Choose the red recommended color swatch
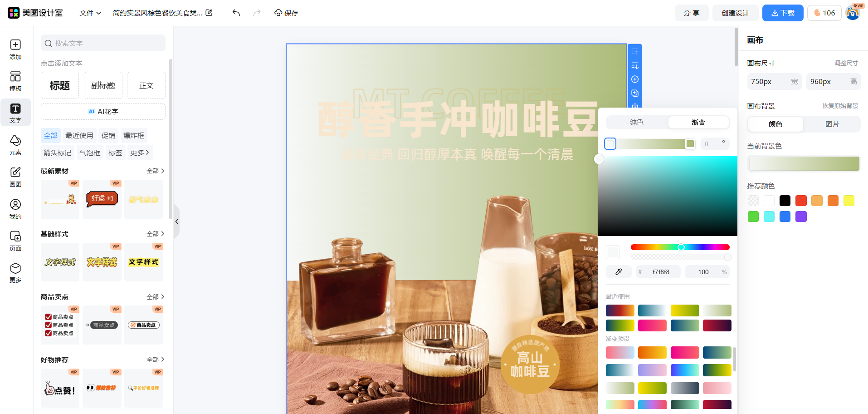868x414 pixels. (x=801, y=201)
